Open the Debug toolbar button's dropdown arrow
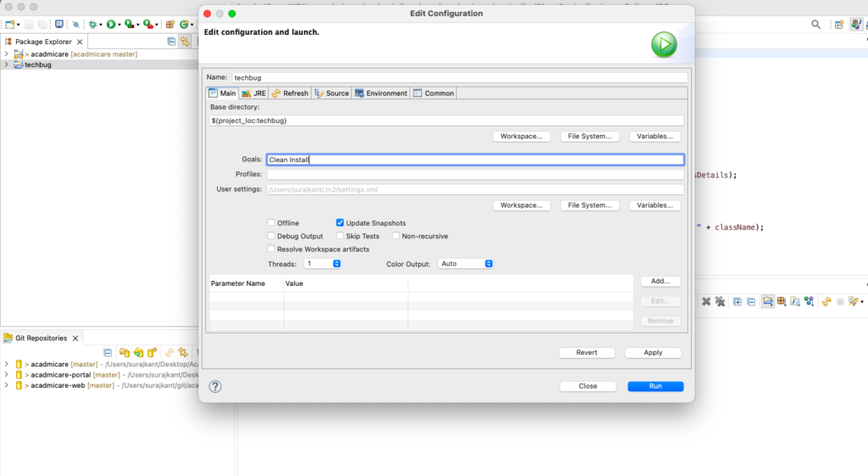Screen dimensions: 868x476 pyautogui.click(x=100, y=25)
